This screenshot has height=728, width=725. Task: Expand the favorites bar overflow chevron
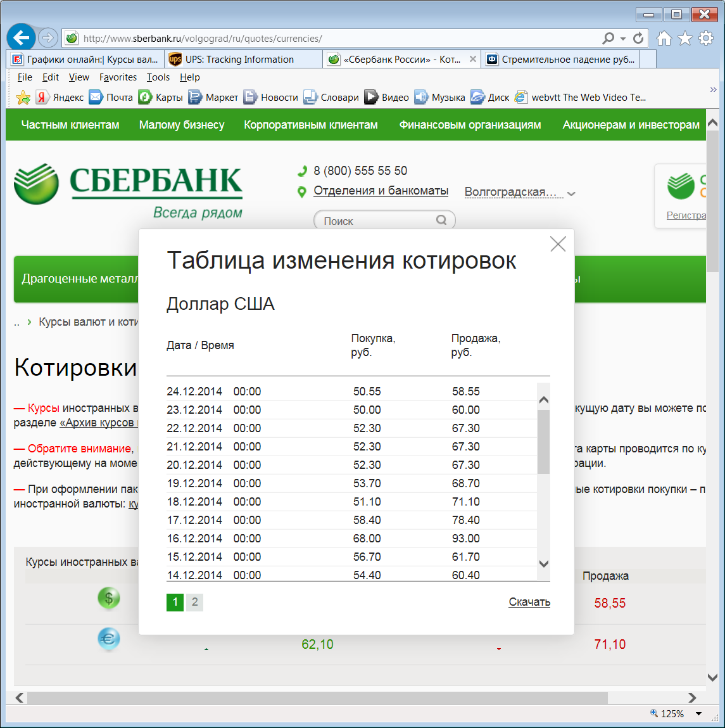pyautogui.click(x=714, y=89)
